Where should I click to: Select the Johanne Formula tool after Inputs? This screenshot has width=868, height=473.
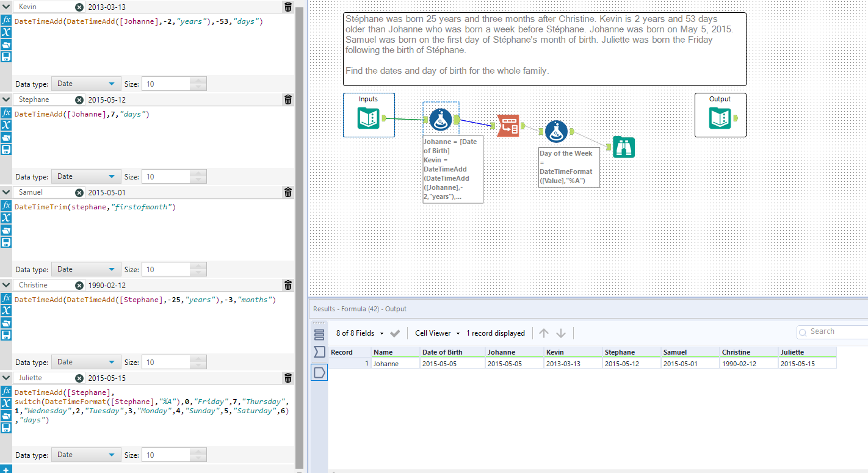[441, 120]
